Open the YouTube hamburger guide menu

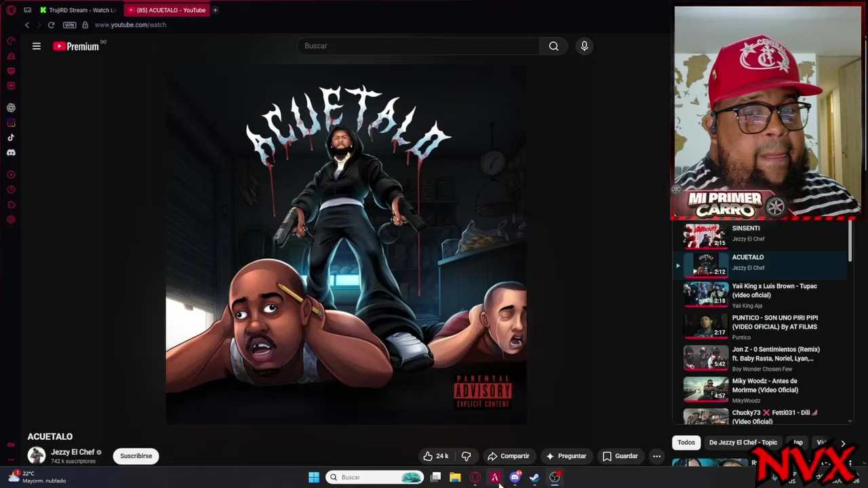tap(37, 46)
